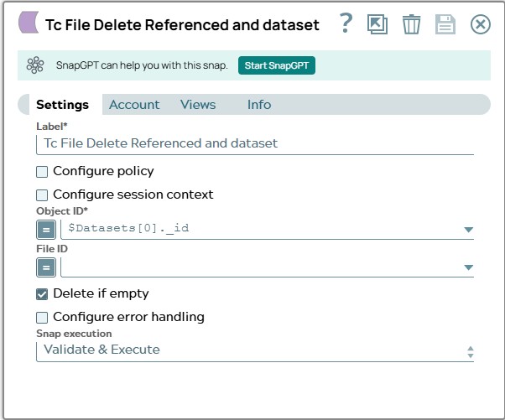Viewport: 505px width, 420px height.
Task: Click the 'Snap execution' label
Action: pos(74,334)
